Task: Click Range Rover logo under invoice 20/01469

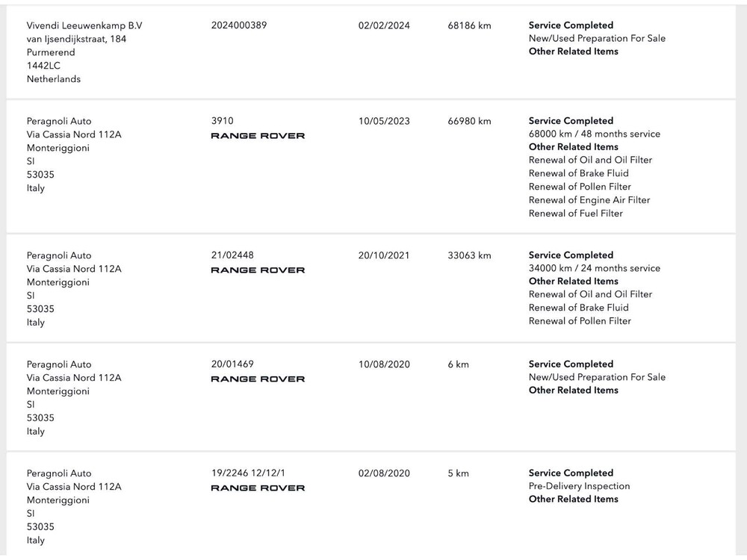Action: (x=258, y=379)
